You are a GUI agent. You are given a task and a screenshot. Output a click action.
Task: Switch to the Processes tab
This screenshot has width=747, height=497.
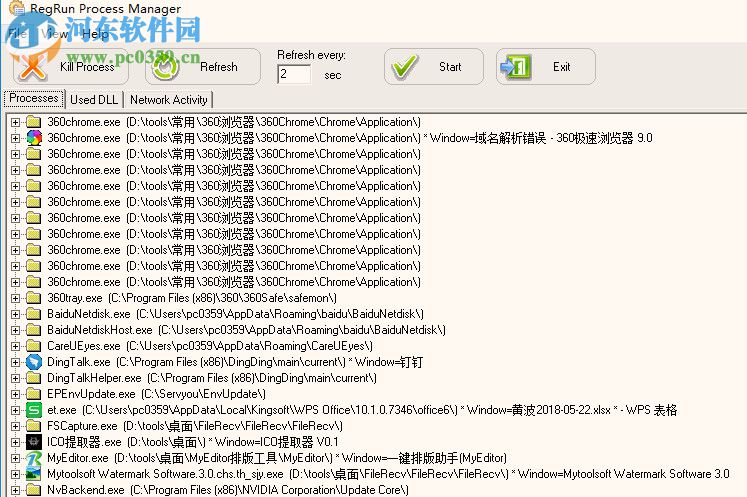pyautogui.click(x=34, y=98)
